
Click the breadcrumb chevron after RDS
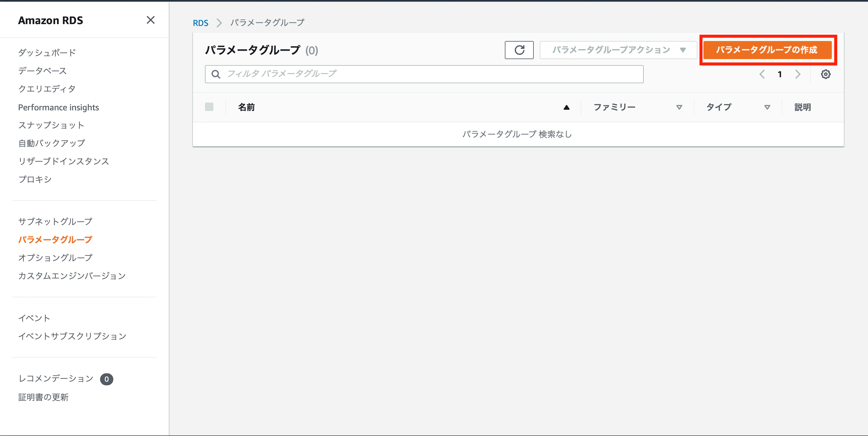pyautogui.click(x=219, y=23)
